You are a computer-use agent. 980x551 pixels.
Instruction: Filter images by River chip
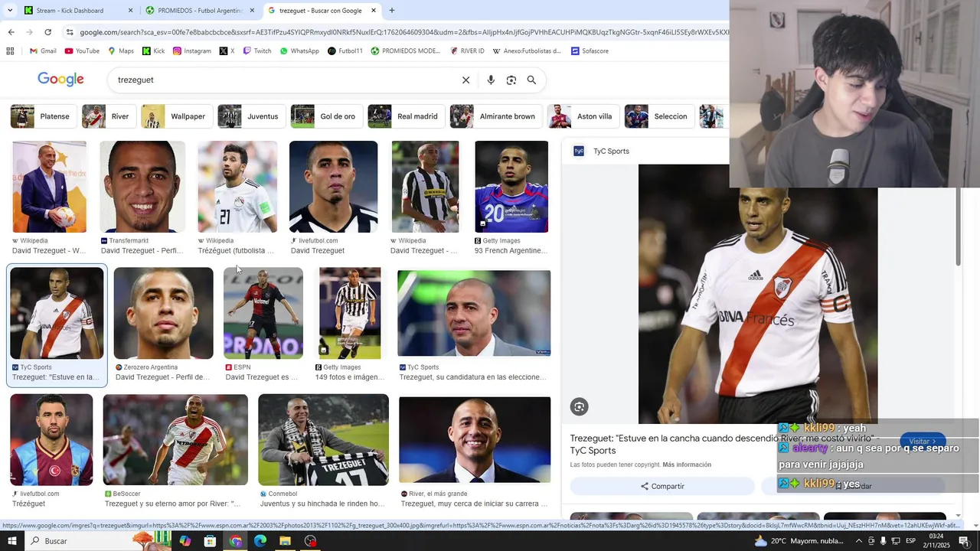click(x=109, y=116)
